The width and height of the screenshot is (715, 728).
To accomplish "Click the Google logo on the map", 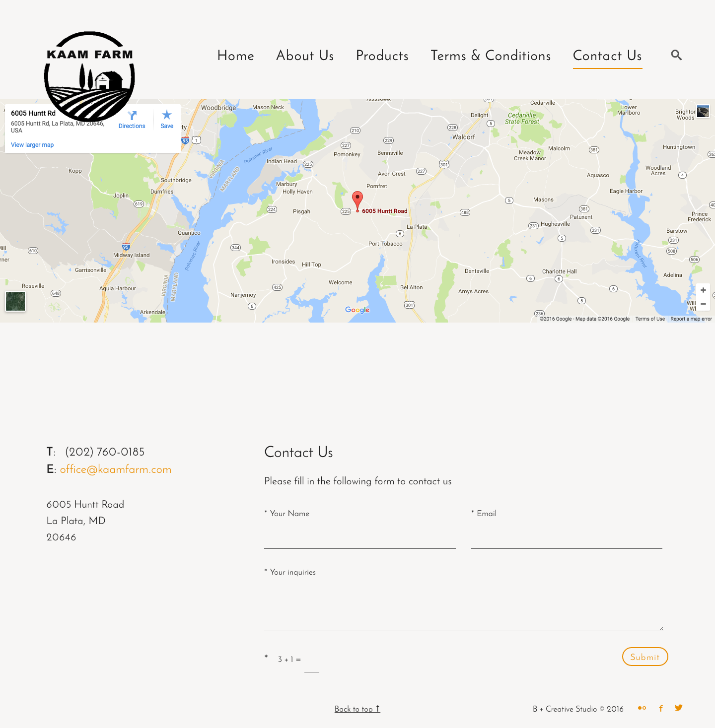I will click(357, 310).
